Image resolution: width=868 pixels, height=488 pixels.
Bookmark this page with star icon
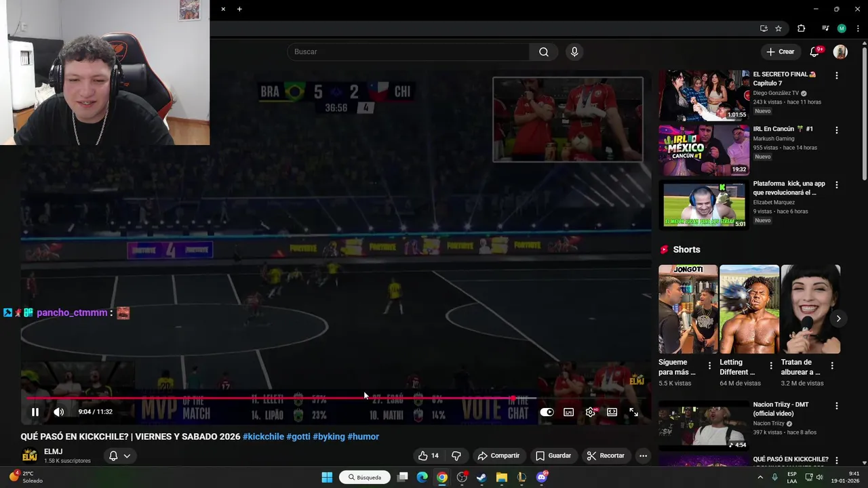click(778, 28)
